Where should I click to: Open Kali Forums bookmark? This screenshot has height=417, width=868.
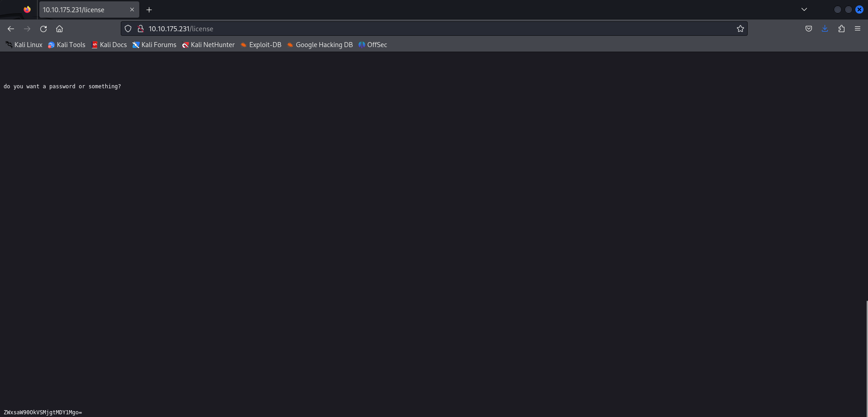coord(154,45)
